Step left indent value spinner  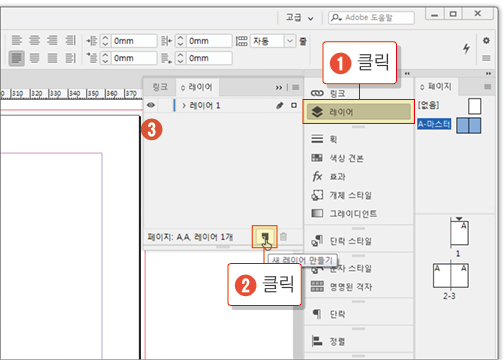105,41
